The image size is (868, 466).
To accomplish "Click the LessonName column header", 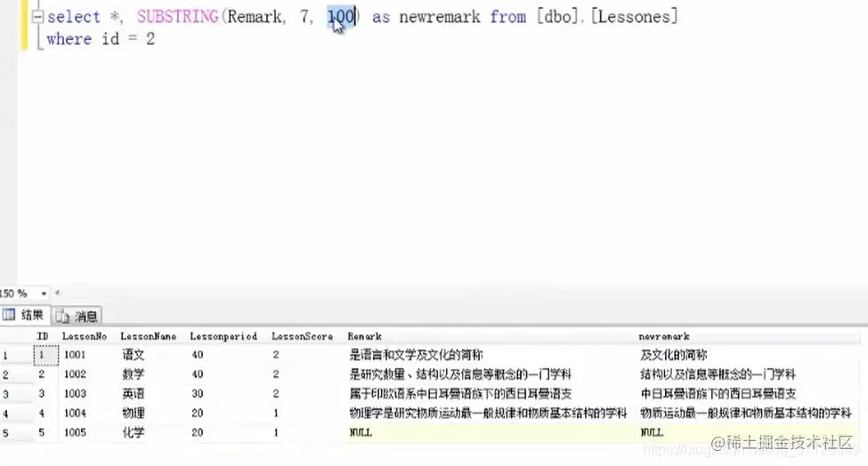I will [149, 336].
